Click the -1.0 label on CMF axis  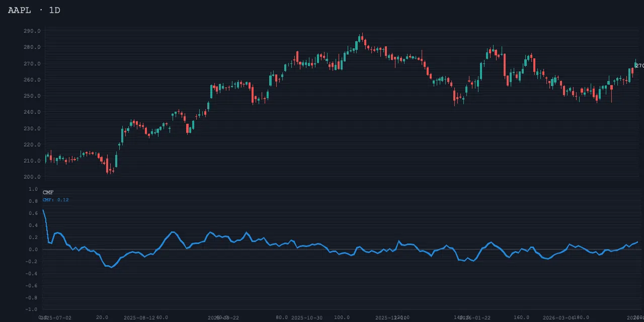32,309
